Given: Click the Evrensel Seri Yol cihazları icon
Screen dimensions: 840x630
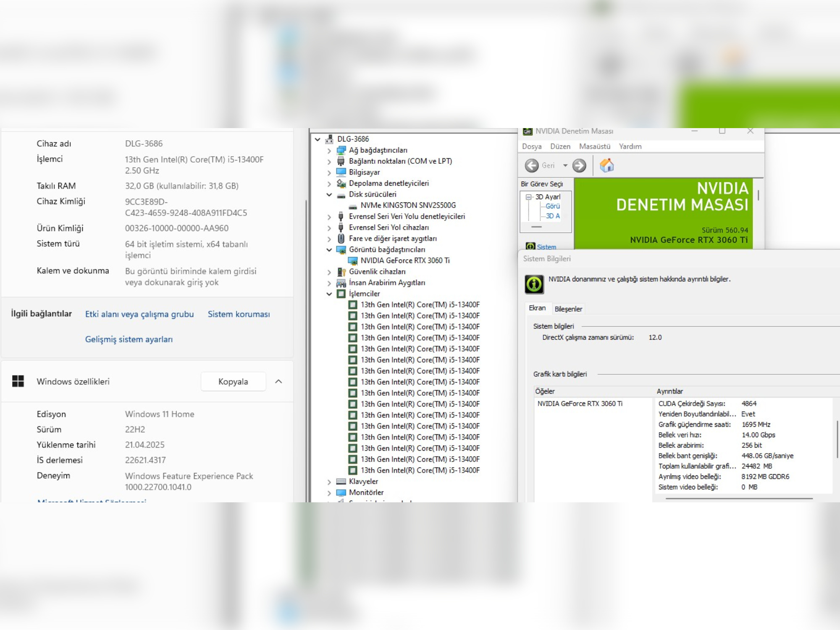Looking at the screenshot, I should click(341, 228).
